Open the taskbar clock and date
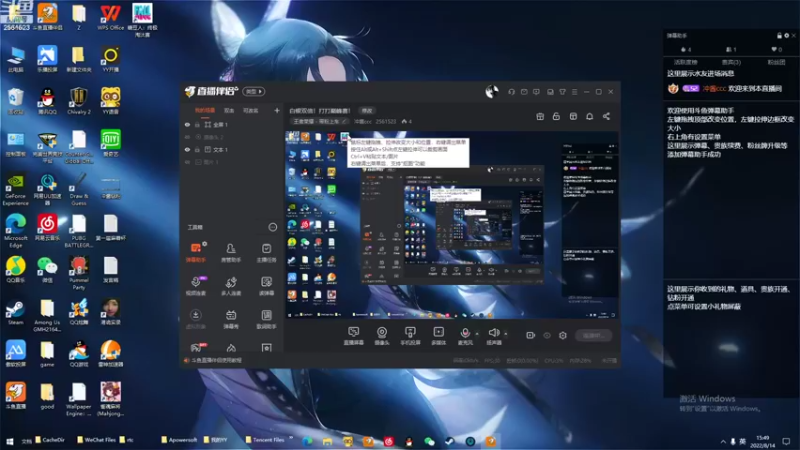800x450 pixels. 763,442
